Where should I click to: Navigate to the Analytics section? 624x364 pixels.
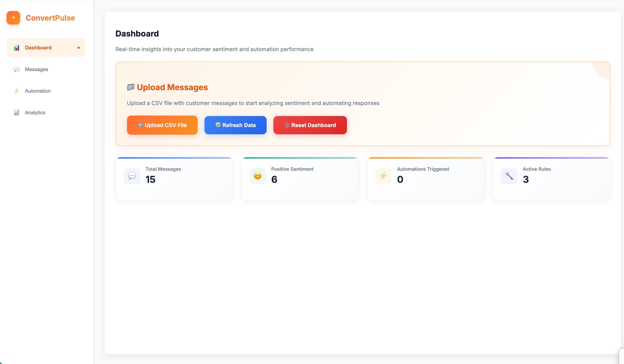35,112
